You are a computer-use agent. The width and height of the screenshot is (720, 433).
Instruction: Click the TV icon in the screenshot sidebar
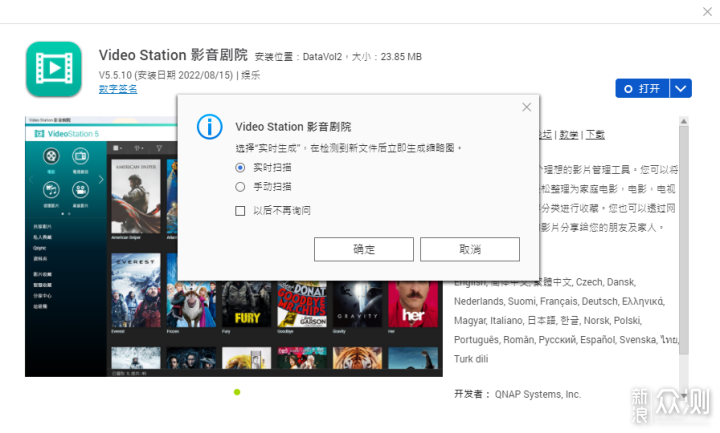point(80,156)
